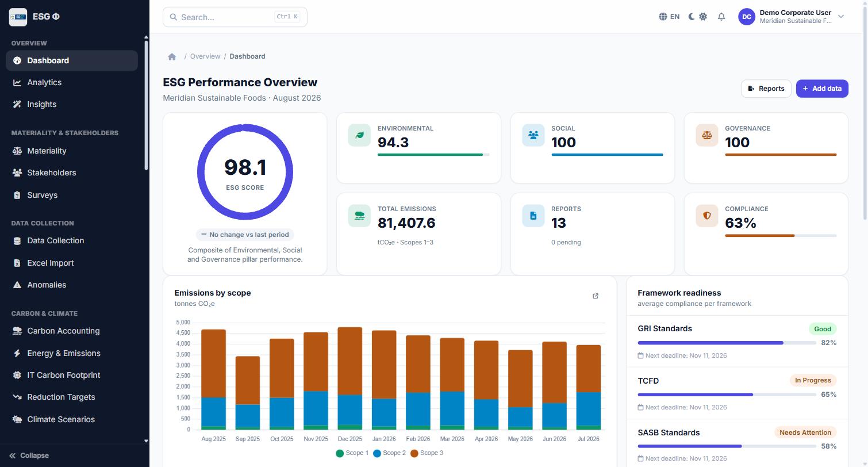The image size is (868, 467).
Task: Expand the Demo Corporate User menu chevron
Action: [x=841, y=17]
